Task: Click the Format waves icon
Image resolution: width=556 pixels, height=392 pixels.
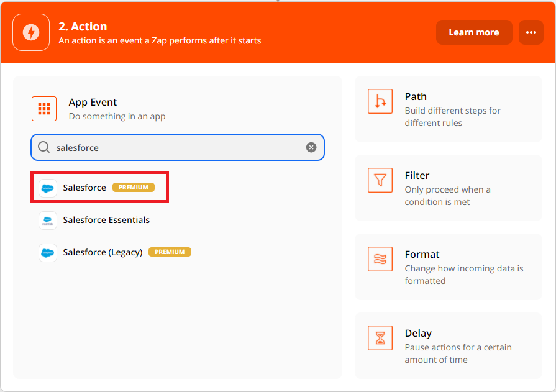Action: (380, 259)
